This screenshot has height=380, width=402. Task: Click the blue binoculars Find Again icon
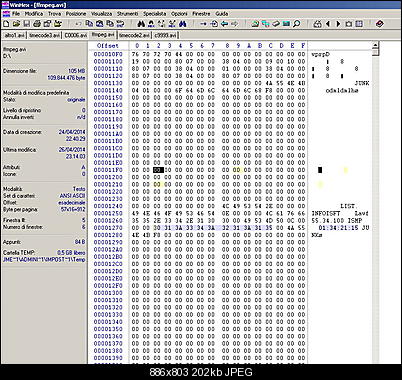click(182, 24)
